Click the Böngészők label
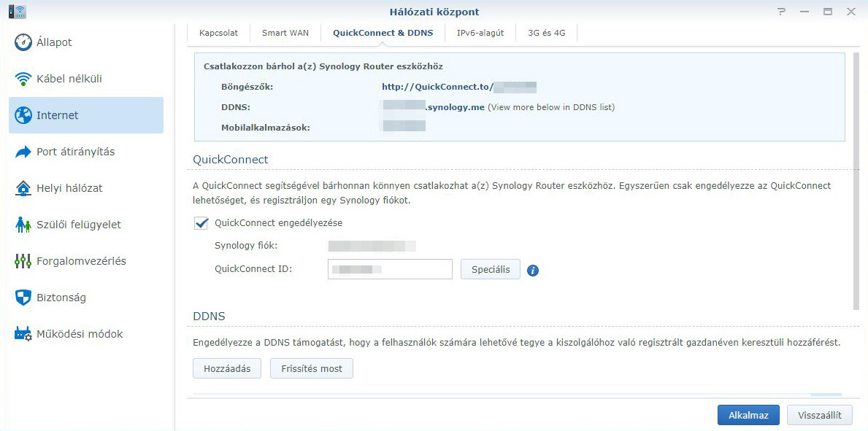The width and height of the screenshot is (868, 431). coord(247,87)
